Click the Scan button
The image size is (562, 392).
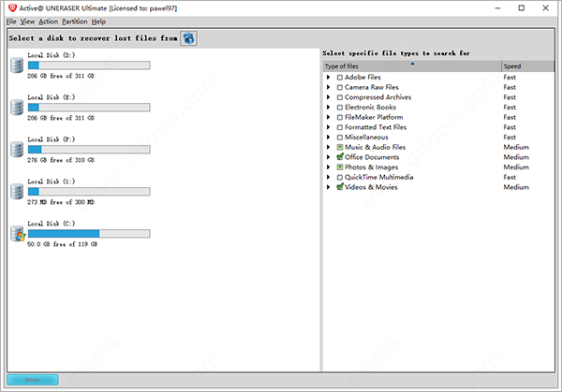pos(33,380)
